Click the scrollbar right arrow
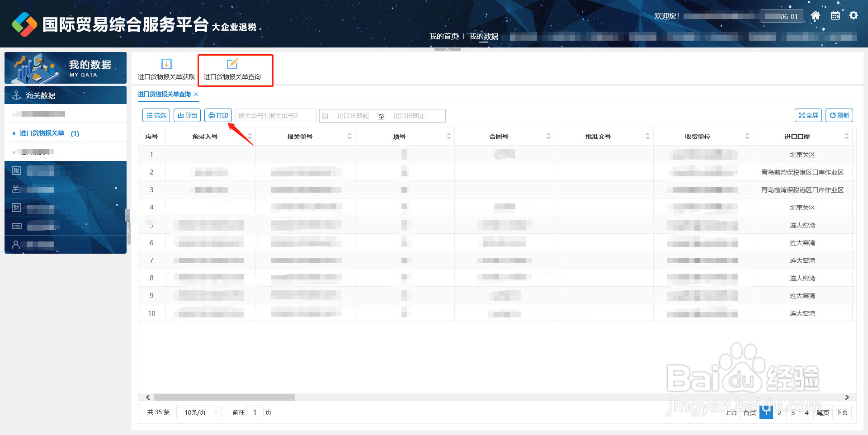The width and height of the screenshot is (868, 435). pyautogui.click(x=847, y=397)
